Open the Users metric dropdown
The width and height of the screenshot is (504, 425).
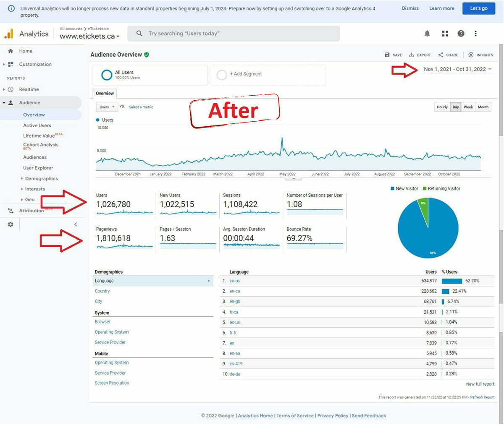coord(107,107)
